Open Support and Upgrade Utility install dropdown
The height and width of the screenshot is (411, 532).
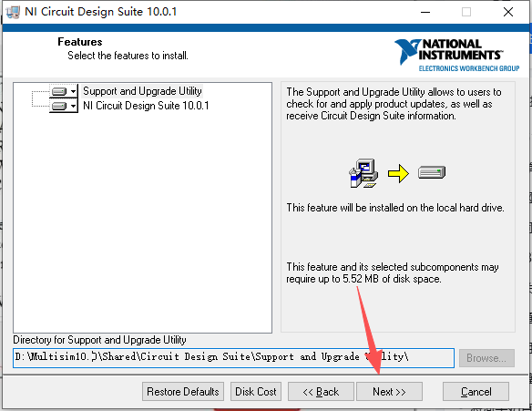64,91
